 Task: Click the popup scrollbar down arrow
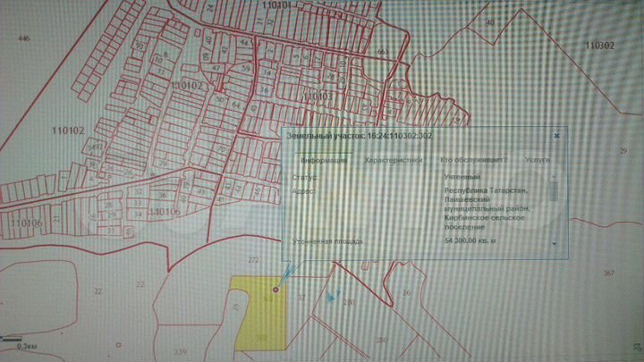pos(555,243)
